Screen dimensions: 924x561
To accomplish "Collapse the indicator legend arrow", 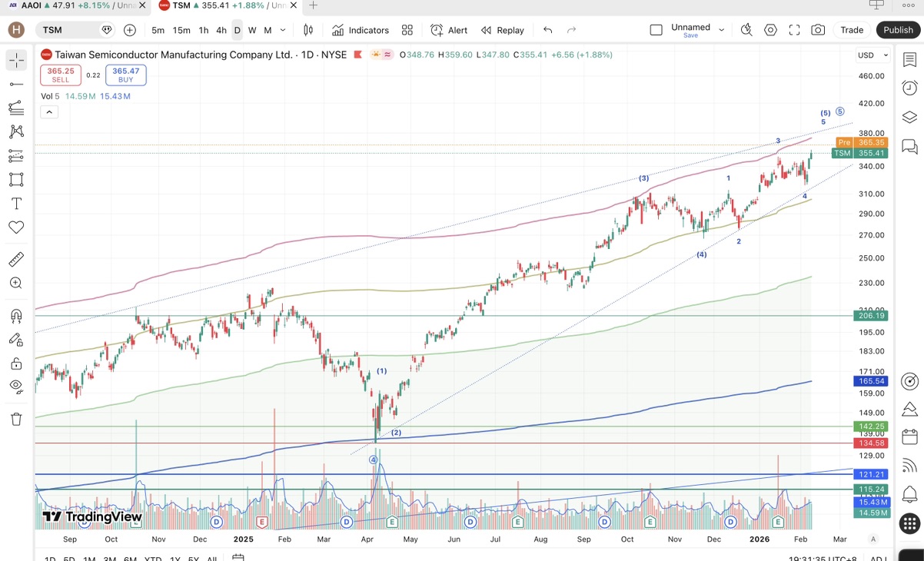I will click(x=48, y=112).
